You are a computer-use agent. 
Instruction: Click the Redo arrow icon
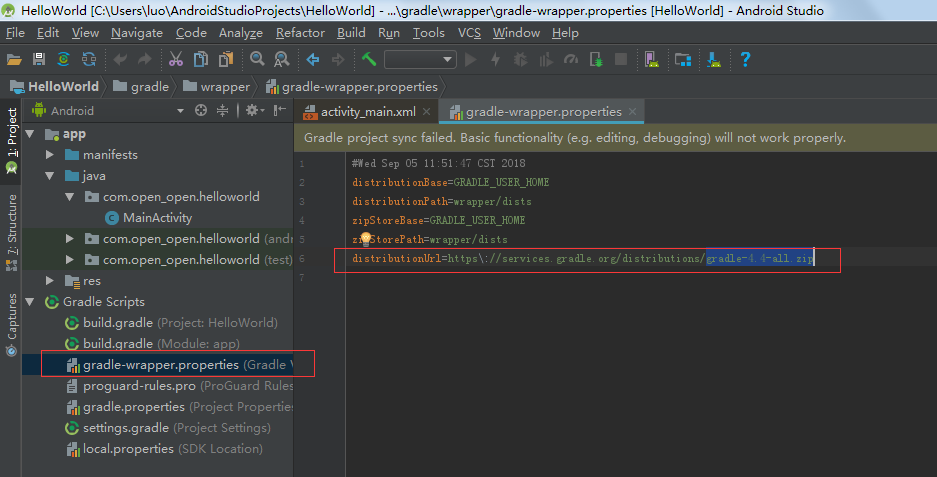coord(145,59)
